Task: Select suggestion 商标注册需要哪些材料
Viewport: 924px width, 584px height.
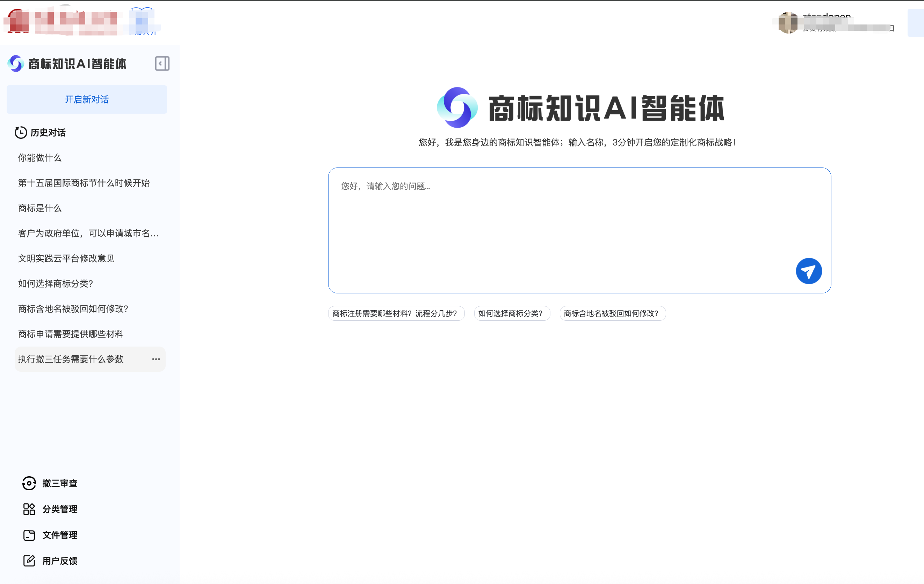Action: (396, 313)
